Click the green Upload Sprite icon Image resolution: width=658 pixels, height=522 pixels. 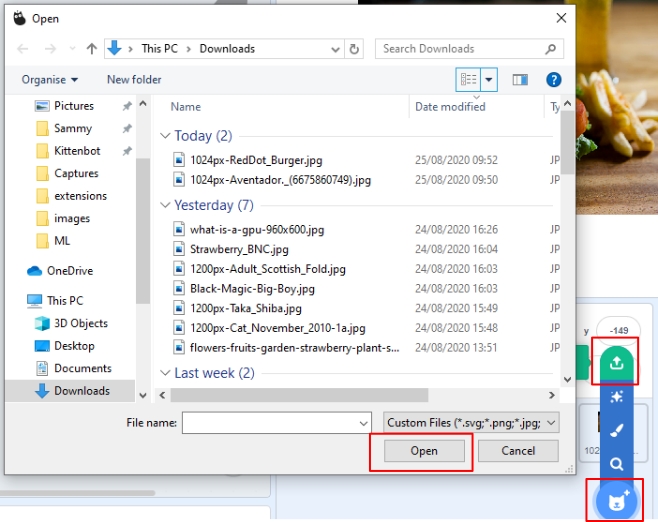coord(616,363)
